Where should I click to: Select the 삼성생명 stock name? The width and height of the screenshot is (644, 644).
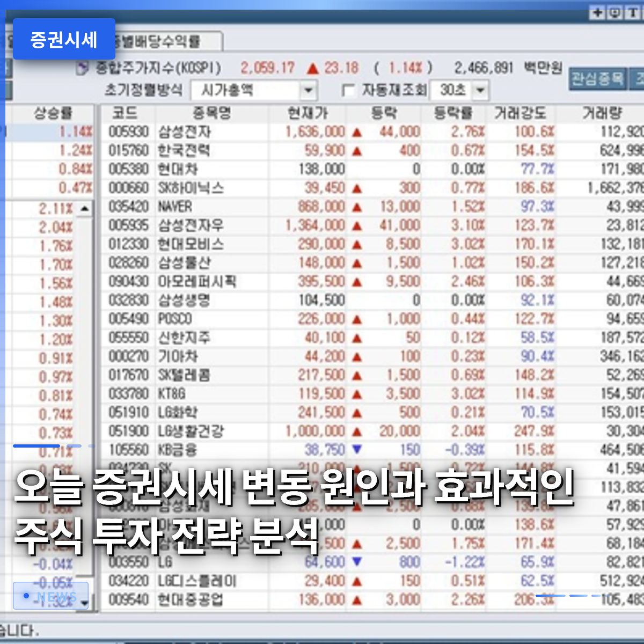pyautogui.click(x=184, y=301)
